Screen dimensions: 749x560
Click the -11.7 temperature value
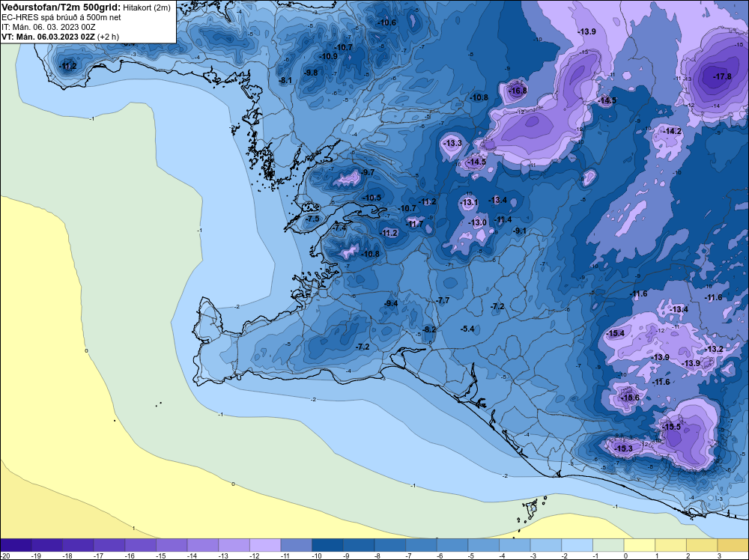click(x=414, y=223)
